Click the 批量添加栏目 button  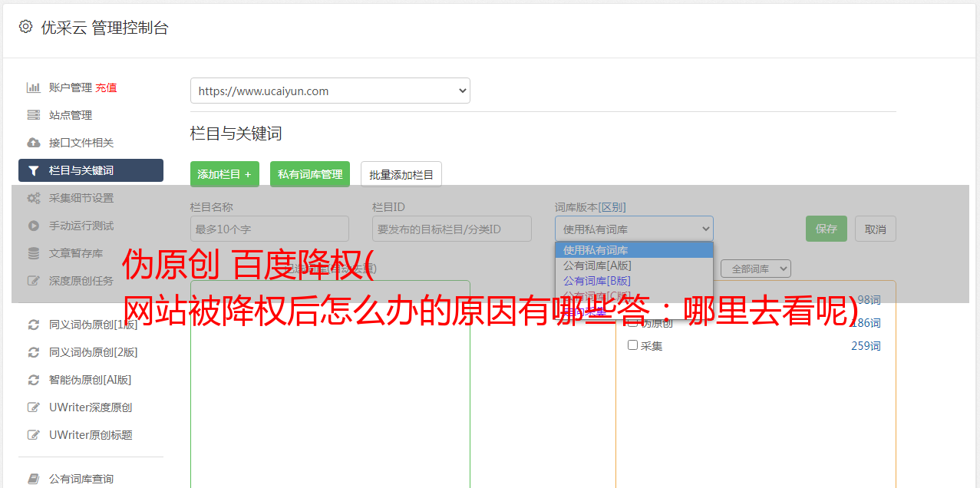(401, 174)
